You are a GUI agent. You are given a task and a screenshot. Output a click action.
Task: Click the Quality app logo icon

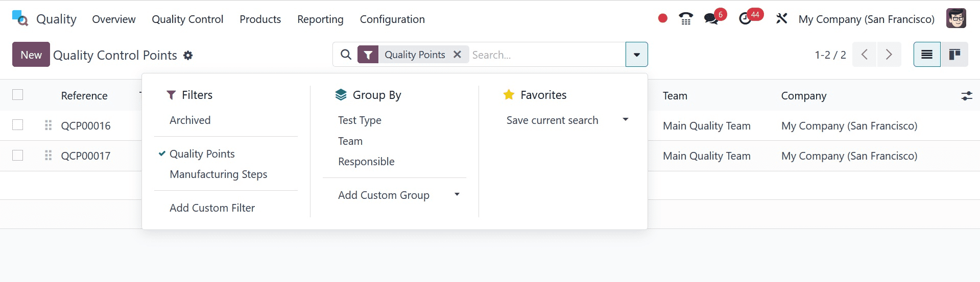click(x=20, y=18)
